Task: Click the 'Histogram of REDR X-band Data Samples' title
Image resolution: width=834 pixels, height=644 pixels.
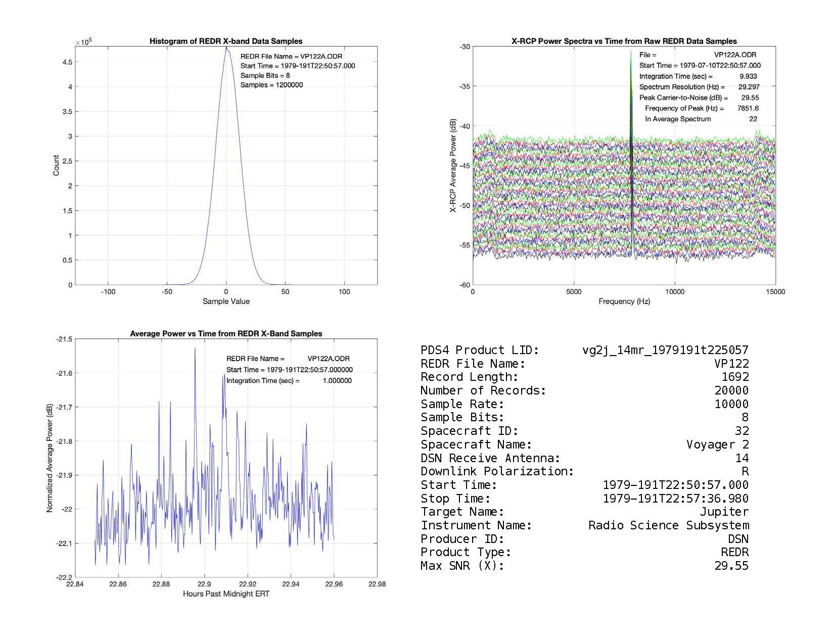Action: click(225, 41)
